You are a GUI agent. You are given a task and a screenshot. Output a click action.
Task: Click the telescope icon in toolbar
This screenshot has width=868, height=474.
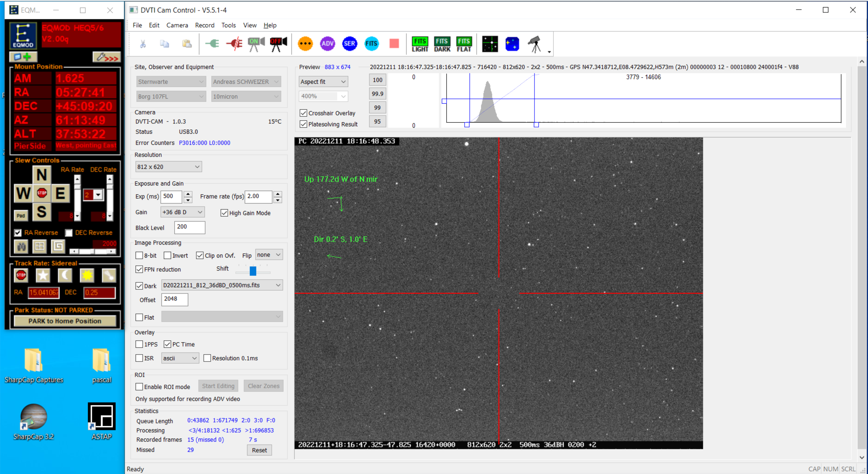coord(534,44)
